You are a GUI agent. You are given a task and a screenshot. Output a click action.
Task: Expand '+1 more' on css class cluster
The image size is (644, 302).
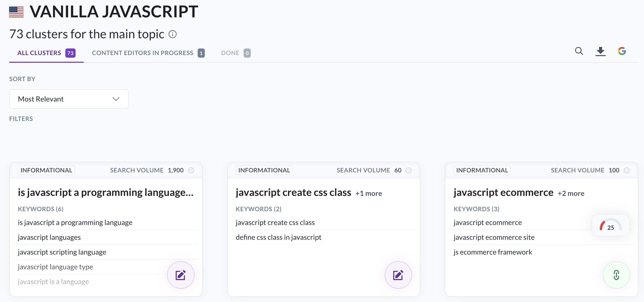[368, 193]
